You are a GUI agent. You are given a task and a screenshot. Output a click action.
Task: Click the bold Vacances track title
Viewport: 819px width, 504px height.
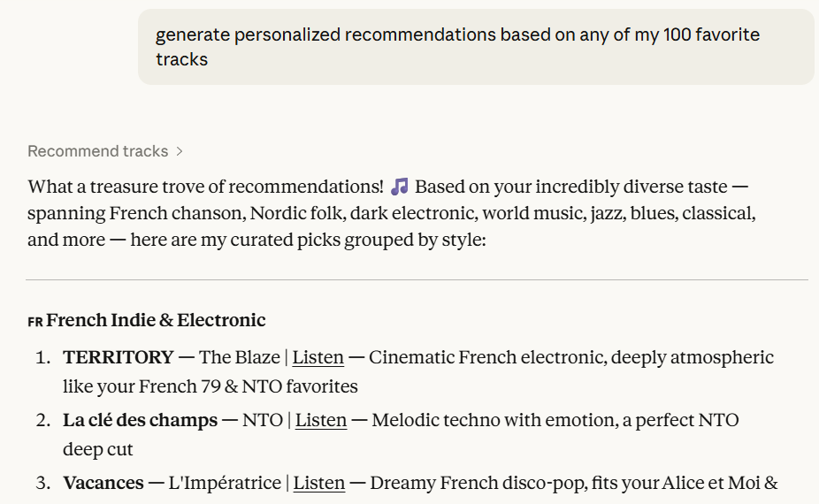coord(103,483)
